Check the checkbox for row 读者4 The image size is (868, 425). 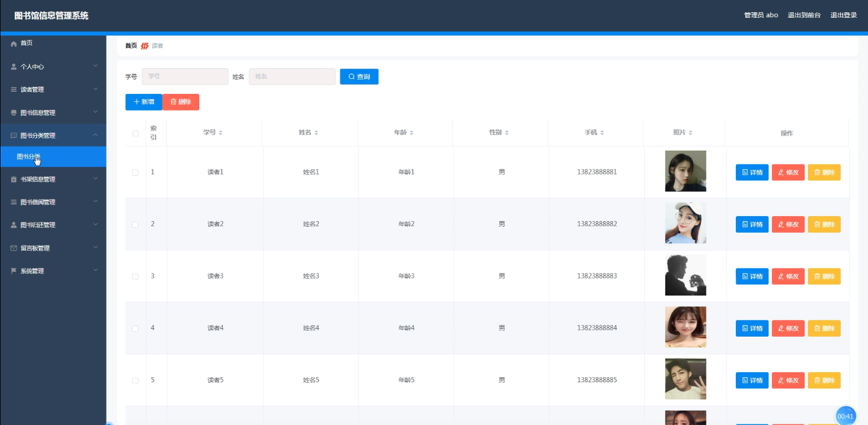[x=136, y=328]
